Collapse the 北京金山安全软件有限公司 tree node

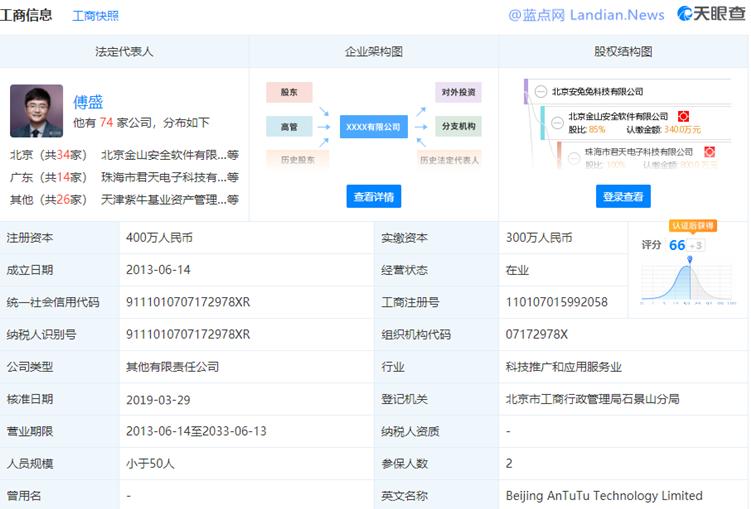(557, 123)
